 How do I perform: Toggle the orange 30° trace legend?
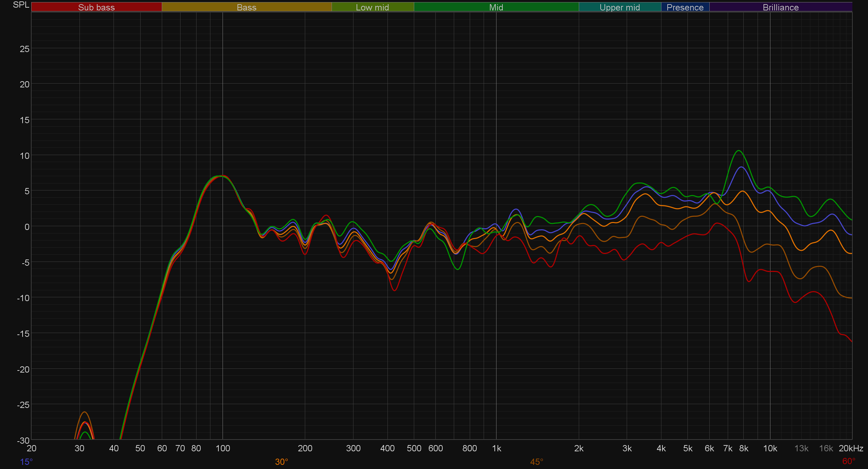coord(281,462)
